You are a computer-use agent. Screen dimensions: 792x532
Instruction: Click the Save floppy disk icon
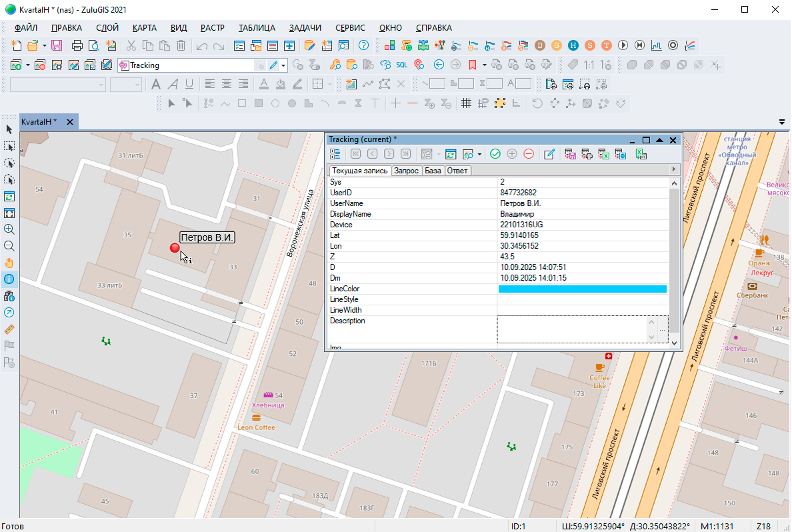pos(57,45)
